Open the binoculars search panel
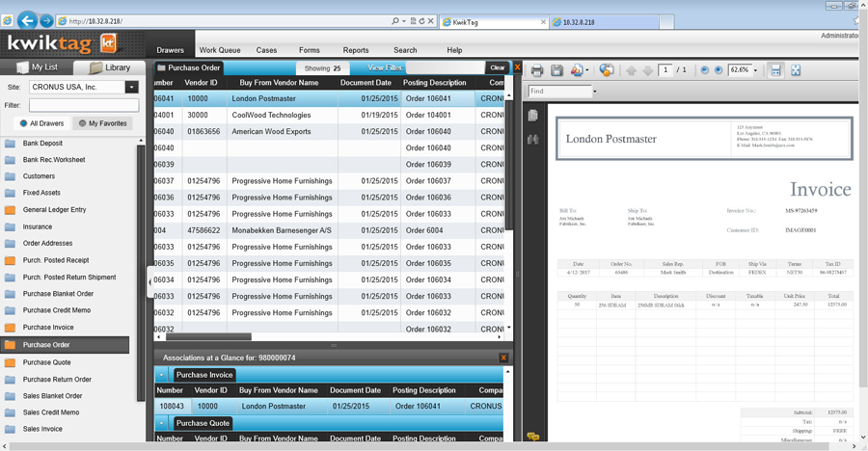 click(533, 139)
